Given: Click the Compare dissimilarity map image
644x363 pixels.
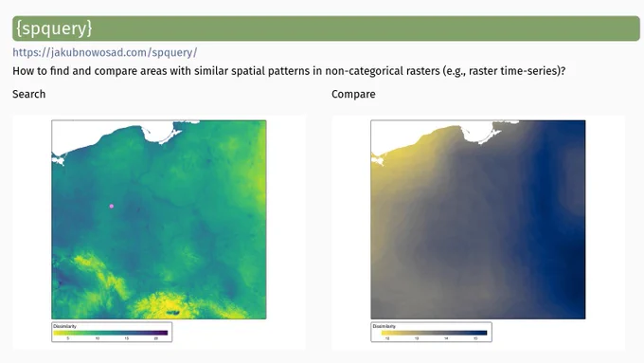Looking at the screenshot, I should (478, 220).
